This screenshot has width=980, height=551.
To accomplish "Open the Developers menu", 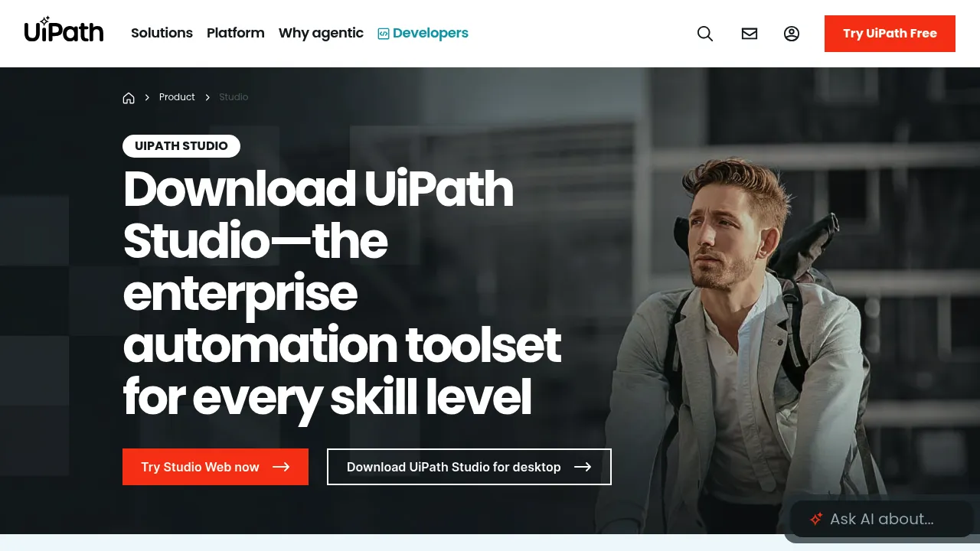I will pos(423,33).
